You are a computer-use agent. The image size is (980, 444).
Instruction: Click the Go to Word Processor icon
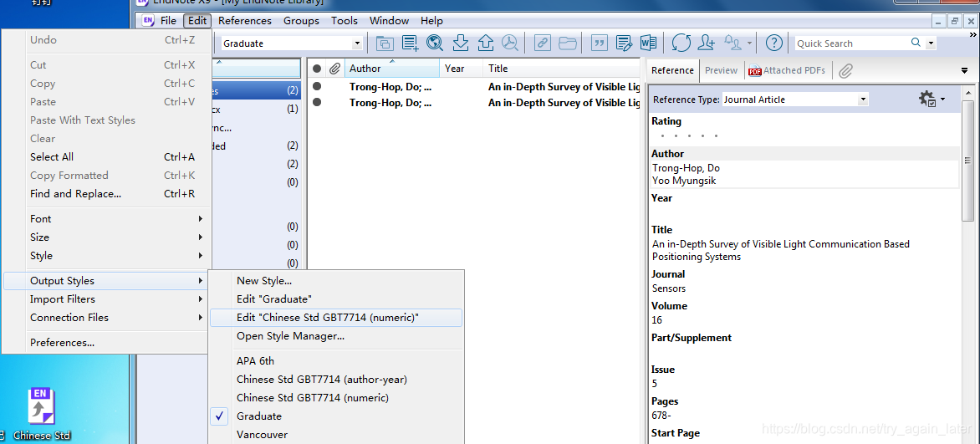[x=648, y=43]
